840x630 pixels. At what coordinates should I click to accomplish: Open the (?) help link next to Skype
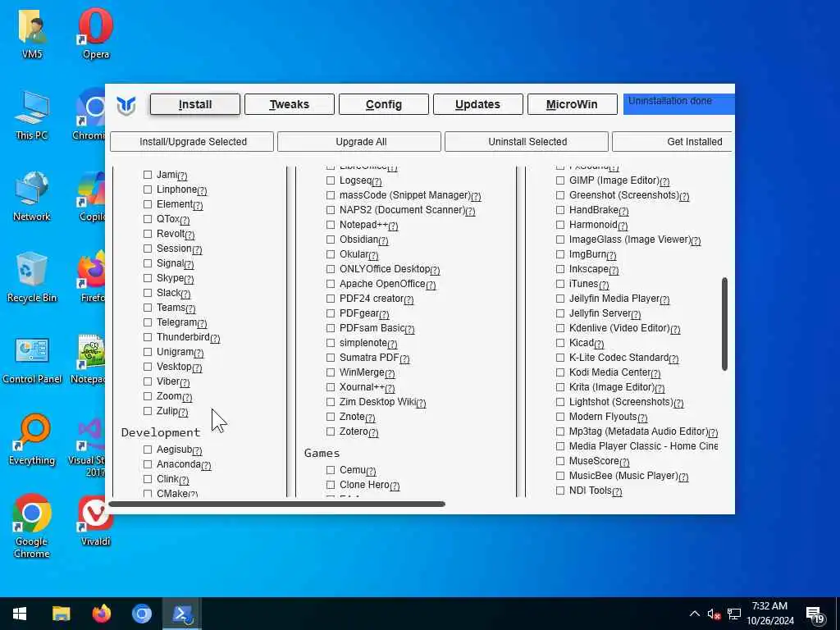(x=189, y=279)
